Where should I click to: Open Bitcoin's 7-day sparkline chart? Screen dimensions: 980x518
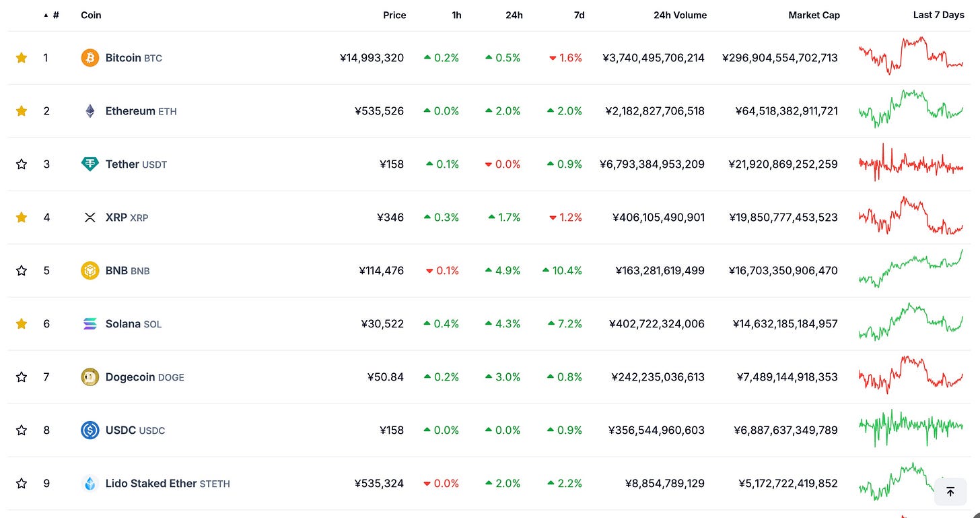coord(911,55)
